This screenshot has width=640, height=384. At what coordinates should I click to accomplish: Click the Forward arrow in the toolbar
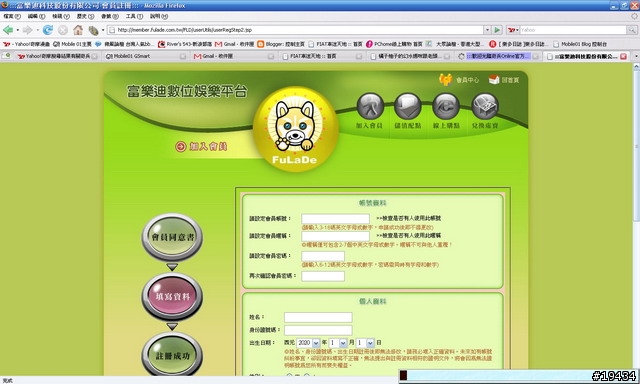pyautogui.click(x=27, y=30)
